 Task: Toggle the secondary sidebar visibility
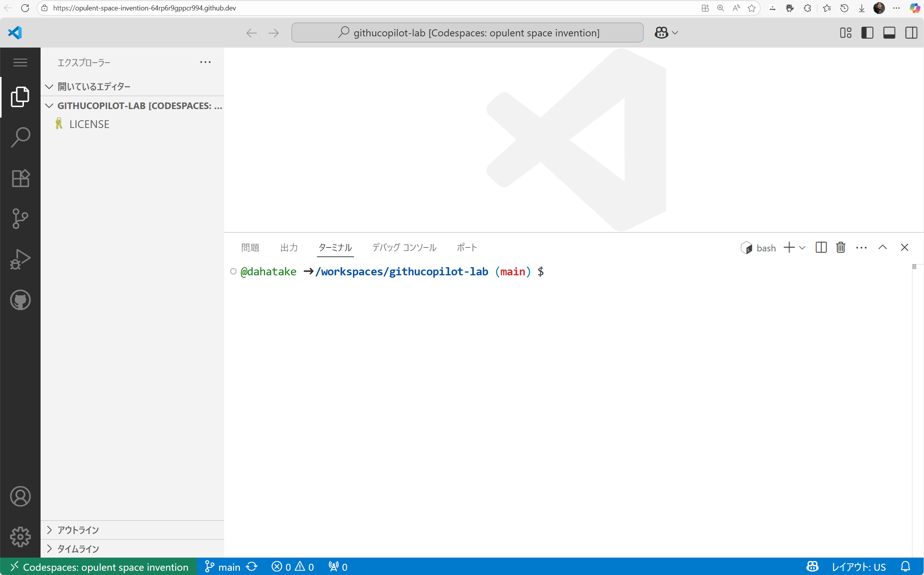click(911, 32)
